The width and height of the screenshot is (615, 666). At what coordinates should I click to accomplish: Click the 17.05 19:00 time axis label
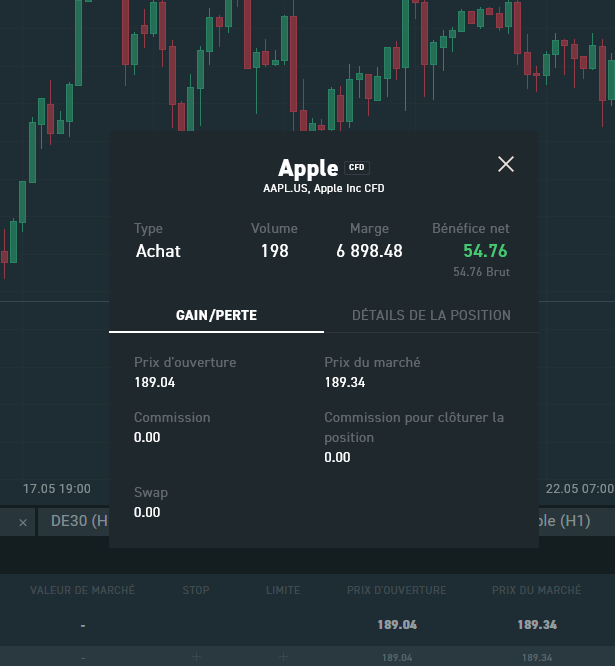(56, 488)
